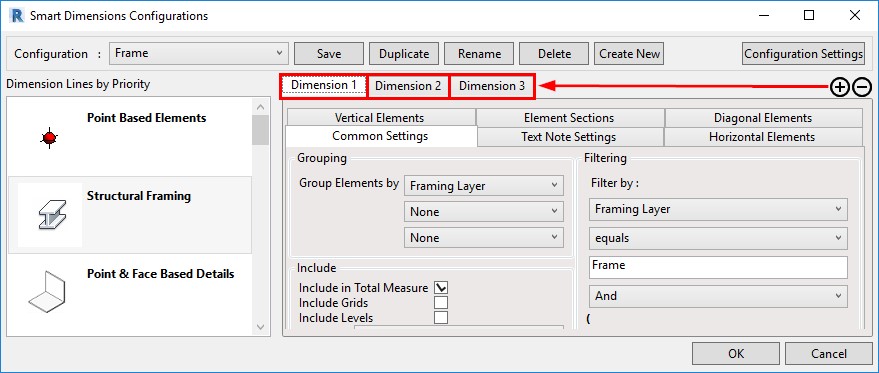Open the third grouping dropdown set to None
Viewport: 879px width, 373px height.
click(x=484, y=237)
